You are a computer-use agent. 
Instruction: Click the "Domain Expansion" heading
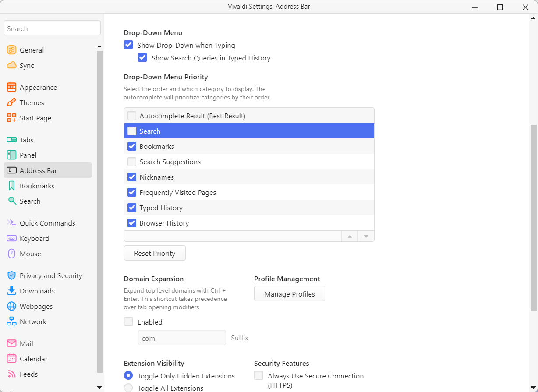coord(154,279)
